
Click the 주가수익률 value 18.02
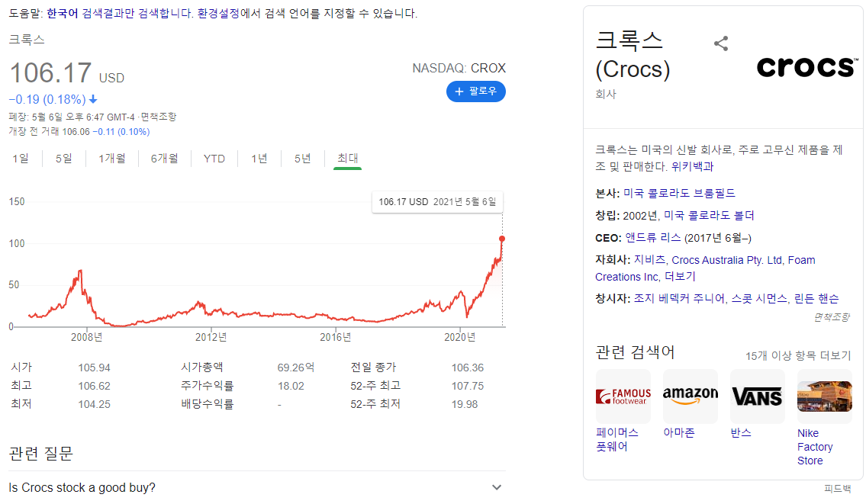point(291,386)
